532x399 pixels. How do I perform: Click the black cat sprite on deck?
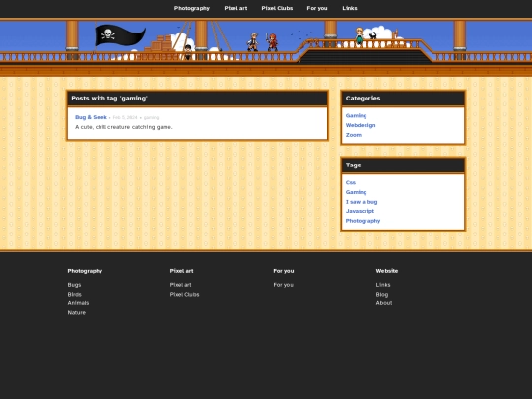[x=372, y=35]
